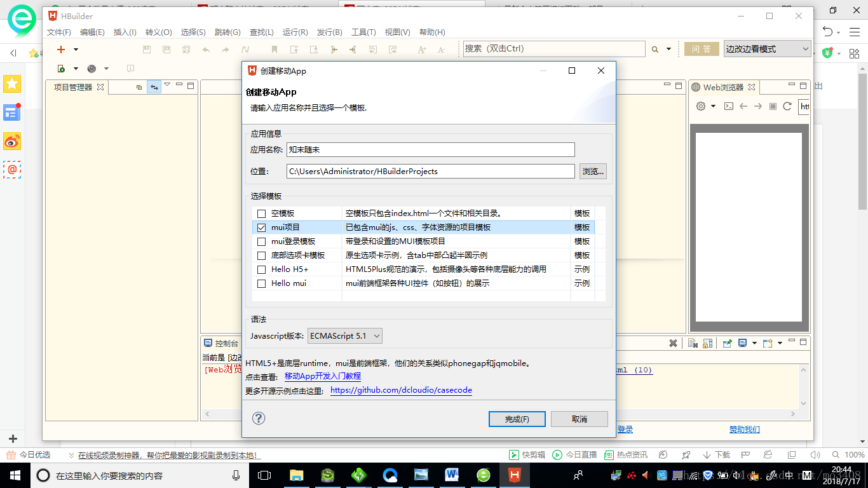
Task: Check the 底部选项卡模板 checkbox
Action: (x=261, y=255)
